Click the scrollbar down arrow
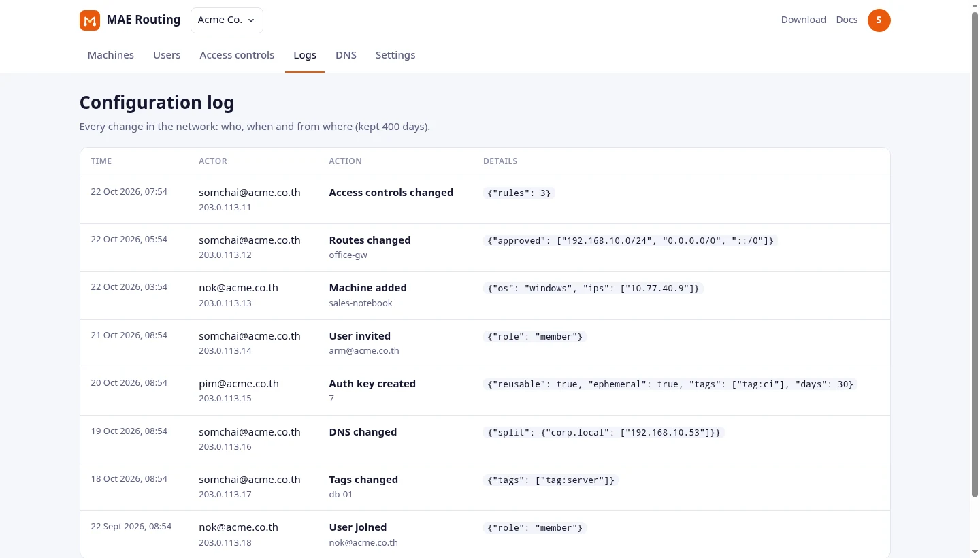This screenshot has width=980, height=558. tap(975, 552)
